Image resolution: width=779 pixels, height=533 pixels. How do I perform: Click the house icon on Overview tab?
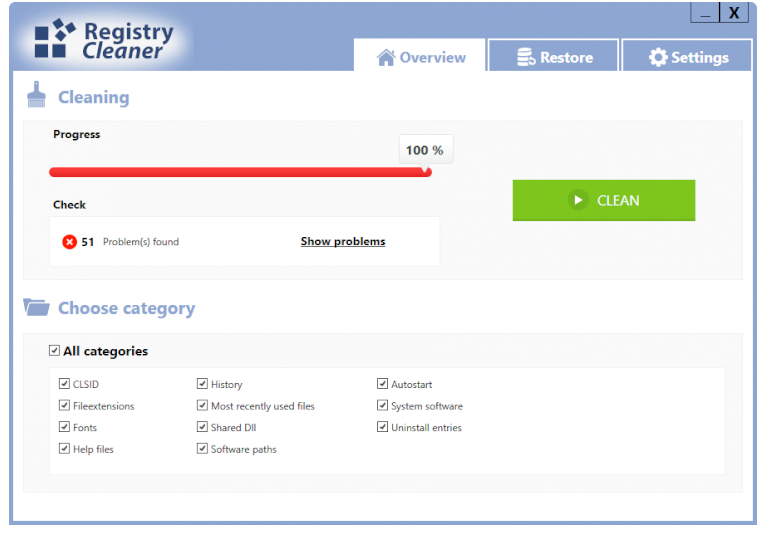pyautogui.click(x=386, y=58)
